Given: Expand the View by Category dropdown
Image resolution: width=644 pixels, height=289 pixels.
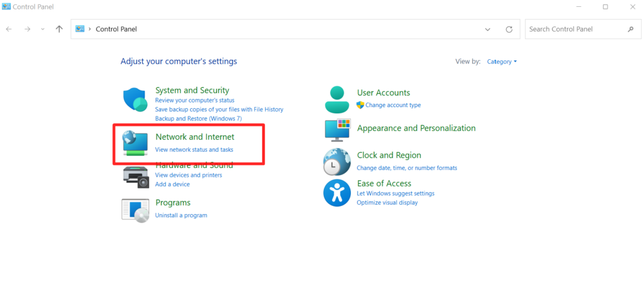Looking at the screenshot, I should coord(502,62).
